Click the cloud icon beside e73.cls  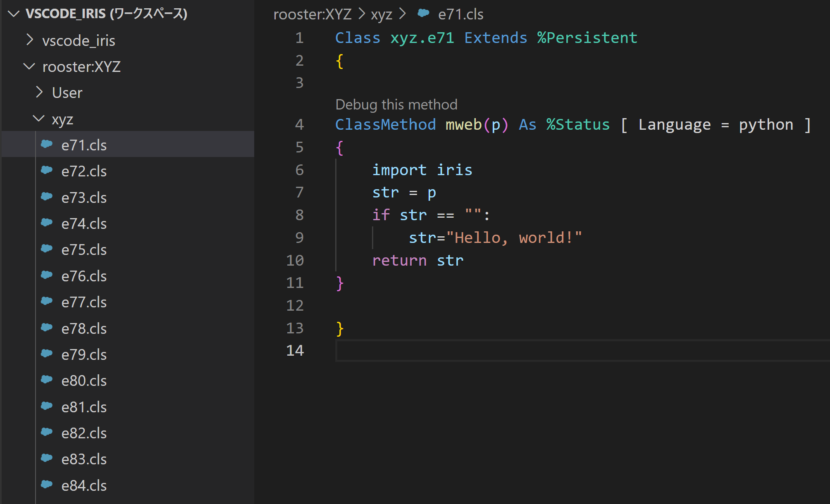click(47, 197)
